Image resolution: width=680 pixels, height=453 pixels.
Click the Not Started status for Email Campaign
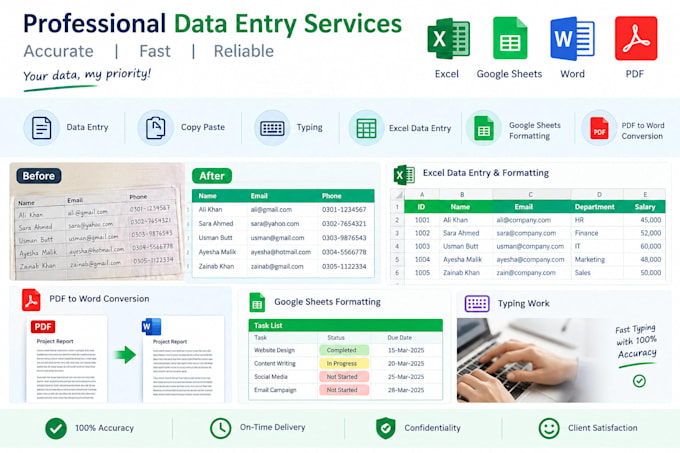click(x=344, y=390)
